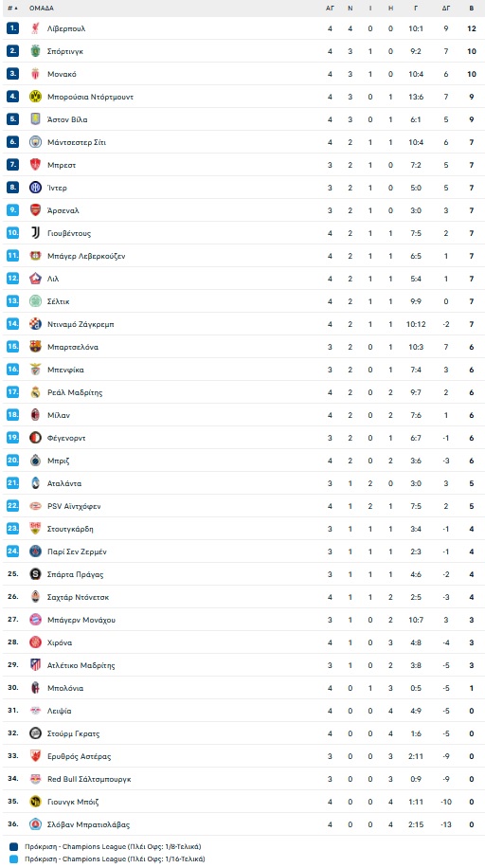
Task: Click the Juventus logo icon
Action: point(35,232)
